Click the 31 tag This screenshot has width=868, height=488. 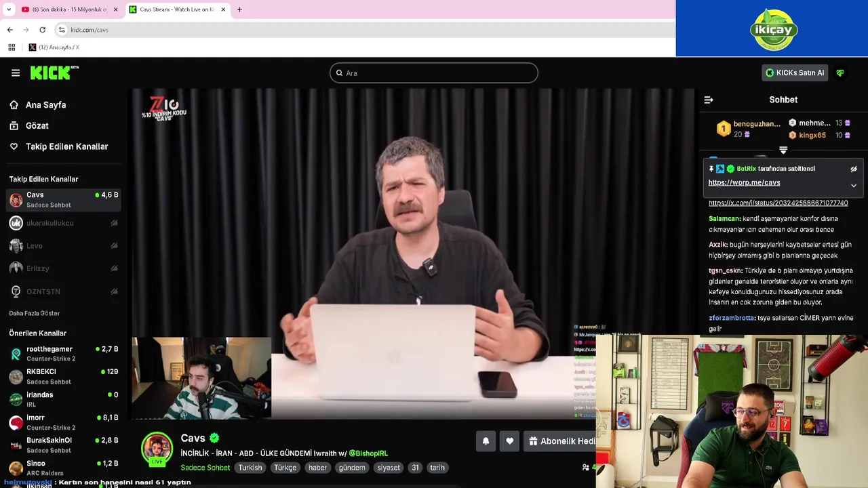tap(415, 468)
